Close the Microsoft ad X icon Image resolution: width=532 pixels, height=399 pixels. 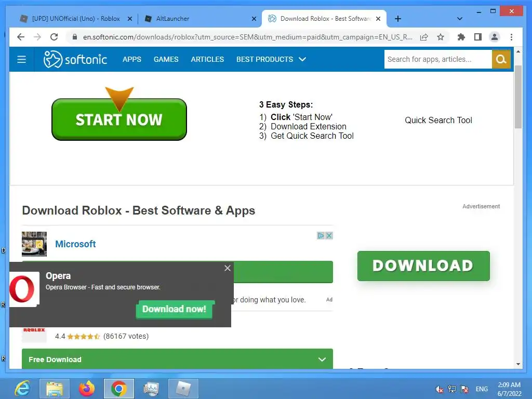pos(329,235)
